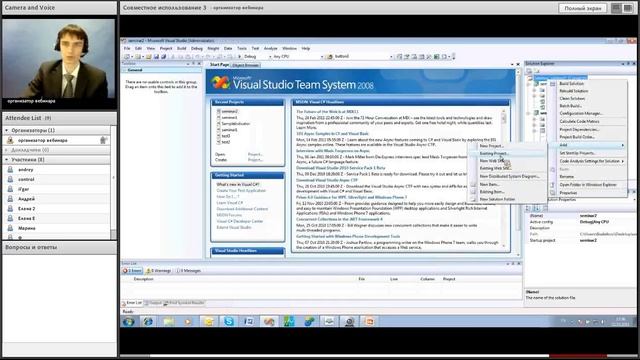Click the layout view icon beside Полный экран

pyautogui.click(x=616, y=8)
